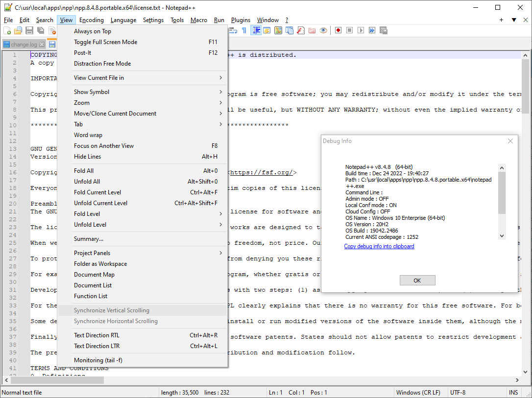Viewport: 532px width, 398px height.
Task: Click the Document Map toolbar icon
Action: [278, 30]
